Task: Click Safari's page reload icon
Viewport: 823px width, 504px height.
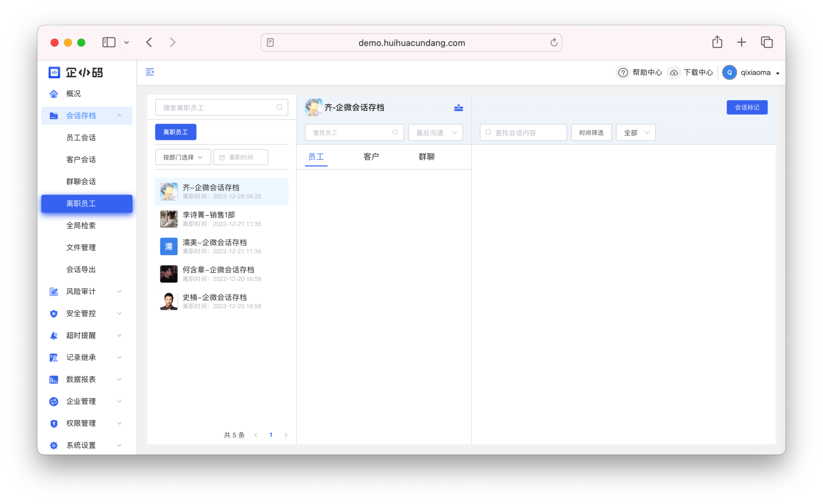Action: 553,43
